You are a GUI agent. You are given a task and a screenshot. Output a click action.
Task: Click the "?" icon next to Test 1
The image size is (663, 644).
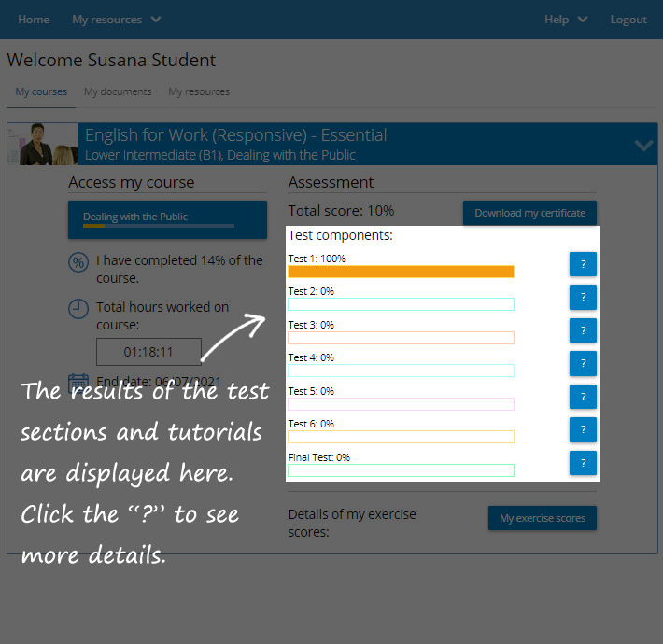tap(583, 264)
